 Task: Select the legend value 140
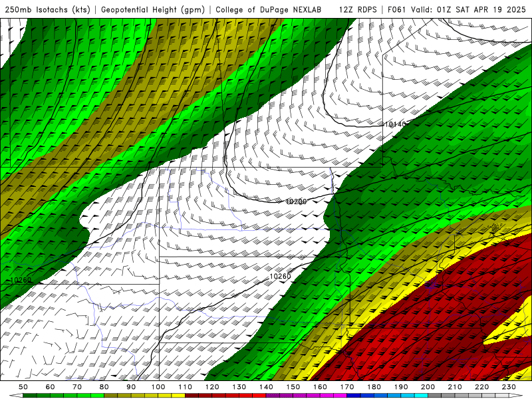click(x=266, y=387)
